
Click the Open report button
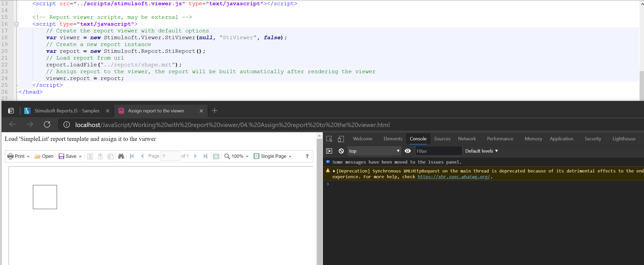pyautogui.click(x=44, y=156)
